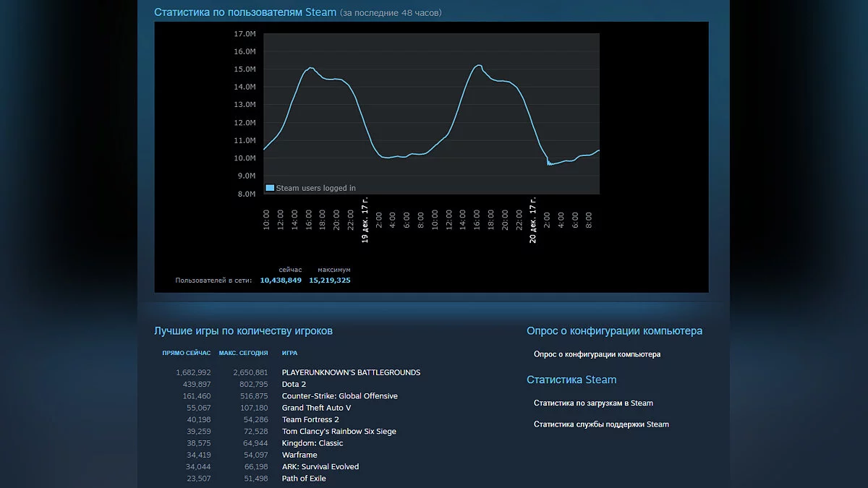Image resolution: width=868 pixels, height=488 pixels.
Task: Click ARK: Survival Evolved in the list
Action: pyautogui.click(x=320, y=467)
